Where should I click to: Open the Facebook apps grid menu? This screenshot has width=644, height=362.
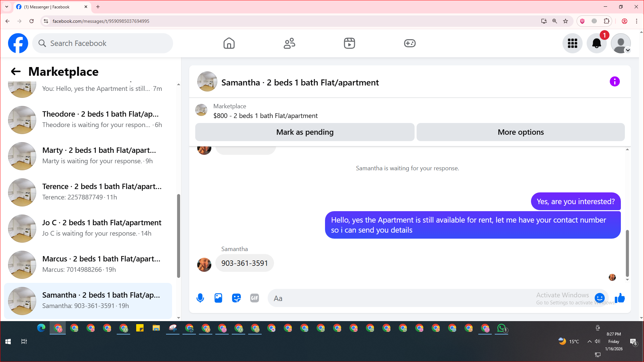572,43
